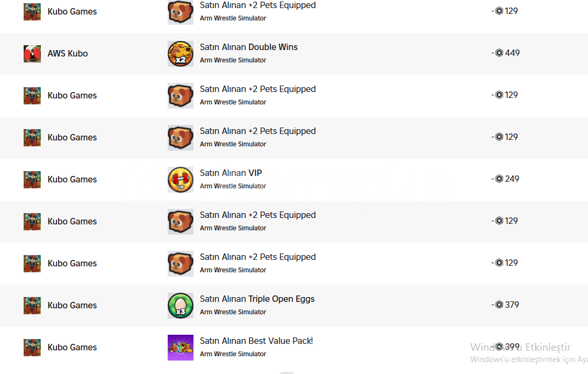Viewport: 588px width, 374px height.
Task: Open the Triple Open Eggs x3 icon
Action: pyautogui.click(x=180, y=305)
